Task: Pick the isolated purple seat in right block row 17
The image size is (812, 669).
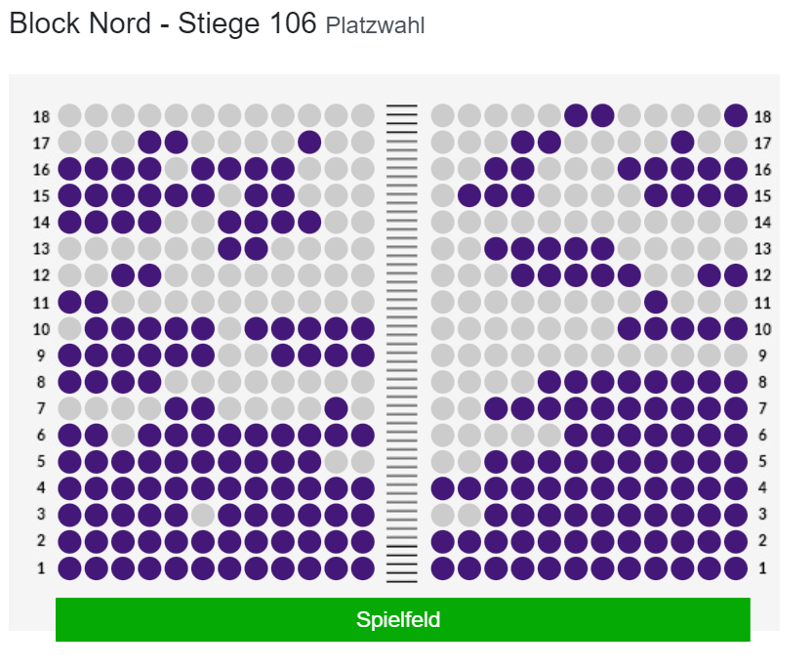Action: point(682,142)
